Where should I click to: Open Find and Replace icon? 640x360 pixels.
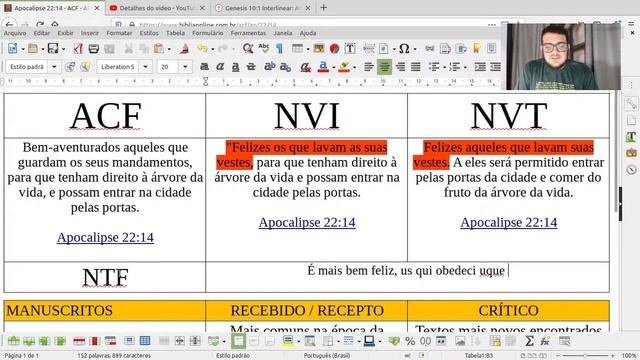247,48
